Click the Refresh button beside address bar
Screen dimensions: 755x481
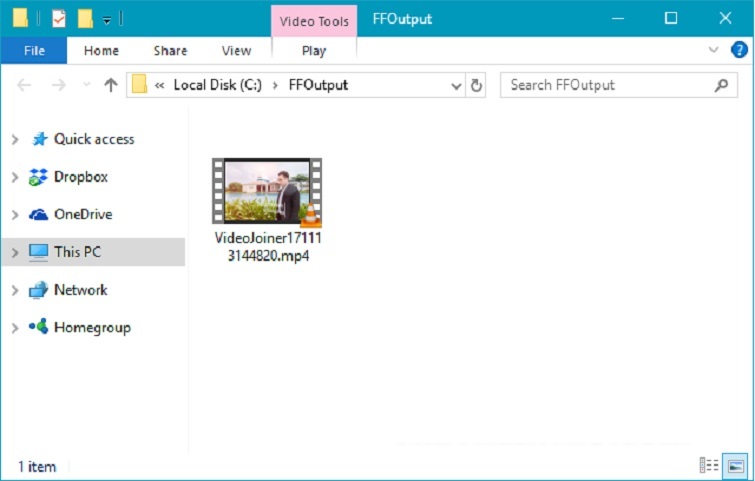click(x=477, y=85)
